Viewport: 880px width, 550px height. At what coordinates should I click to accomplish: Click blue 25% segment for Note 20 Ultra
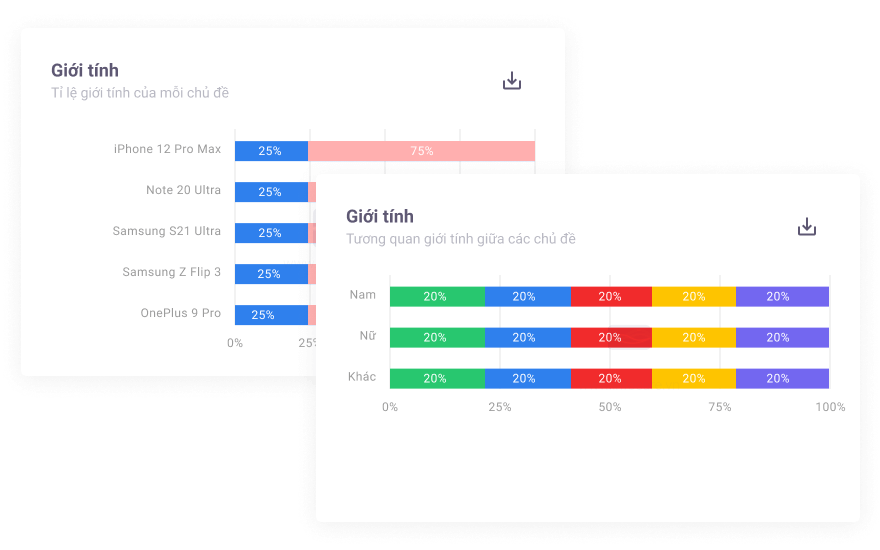click(x=271, y=192)
